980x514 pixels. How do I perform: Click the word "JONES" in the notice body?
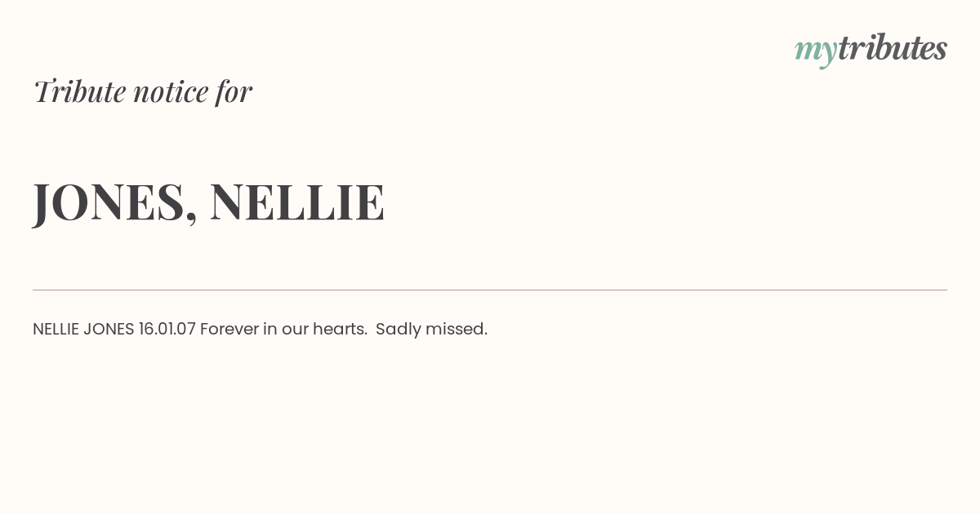tap(109, 329)
